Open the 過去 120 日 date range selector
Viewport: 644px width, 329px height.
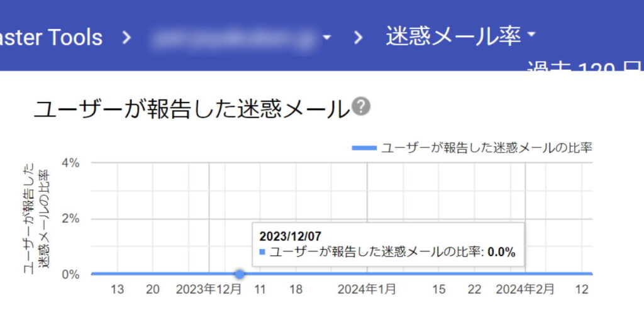(584, 68)
